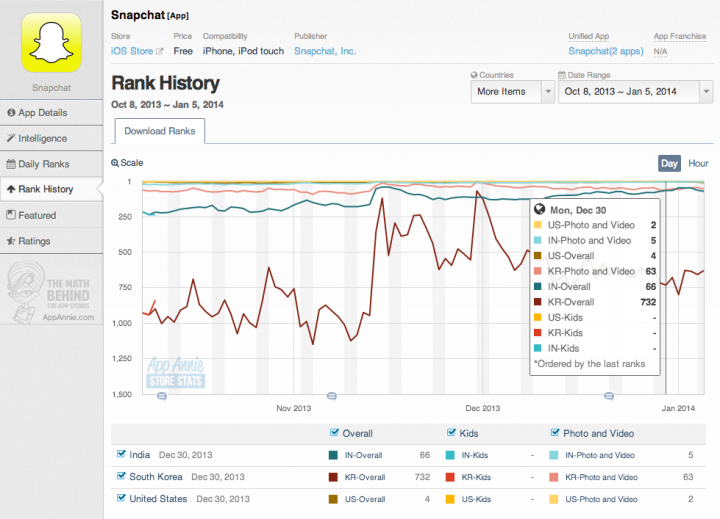Click the comment bubble marker in late December
The image size is (720, 519).
[609, 396]
